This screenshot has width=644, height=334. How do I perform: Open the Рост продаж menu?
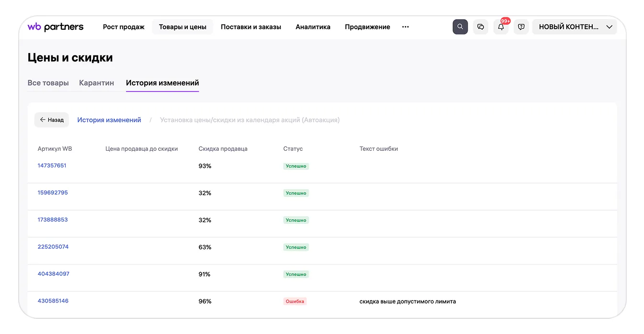124,27
